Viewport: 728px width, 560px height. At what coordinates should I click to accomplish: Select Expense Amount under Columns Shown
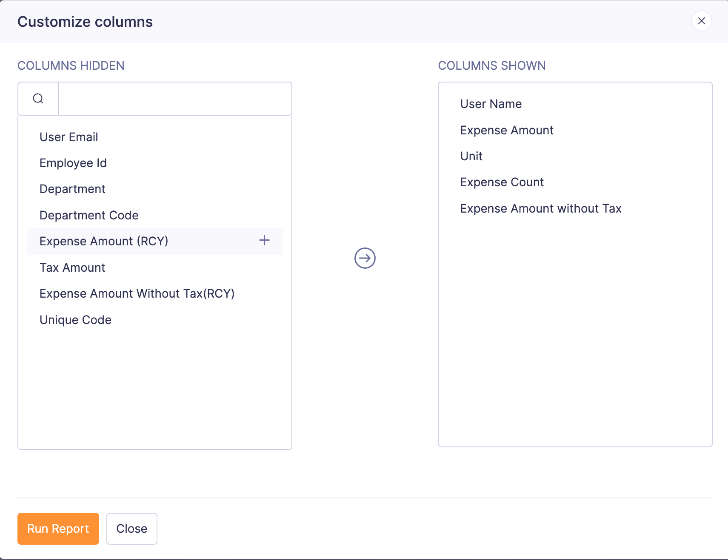(x=506, y=130)
